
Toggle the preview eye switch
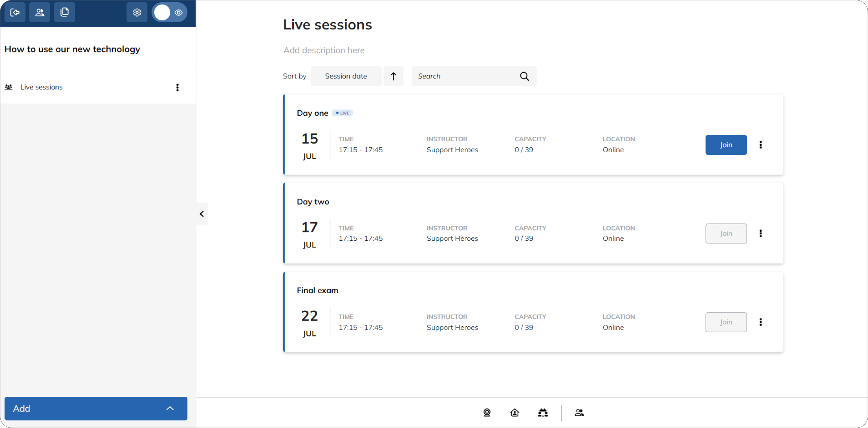pos(169,12)
